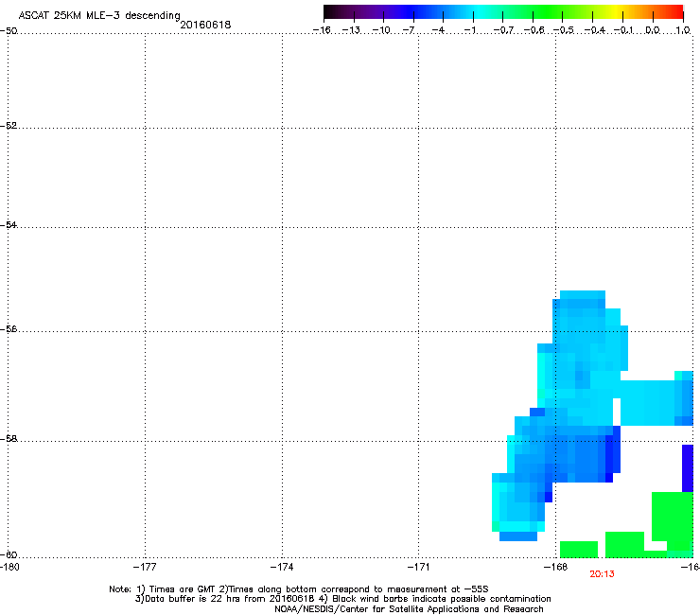Click the -0.5 label on the color scale

pos(564,30)
